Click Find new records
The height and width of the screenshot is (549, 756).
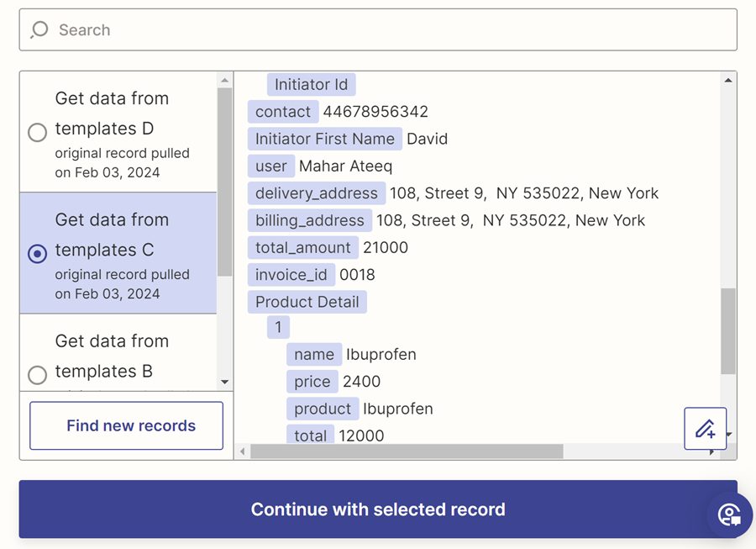point(126,425)
